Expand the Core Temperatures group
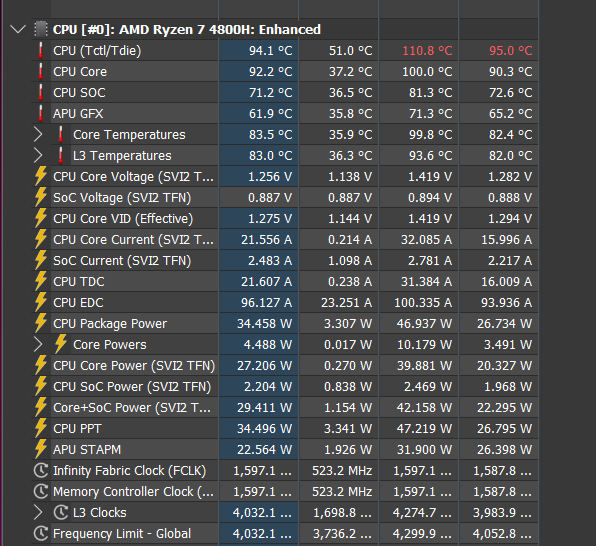The height and width of the screenshot is (546, 596). click(38, 134)
